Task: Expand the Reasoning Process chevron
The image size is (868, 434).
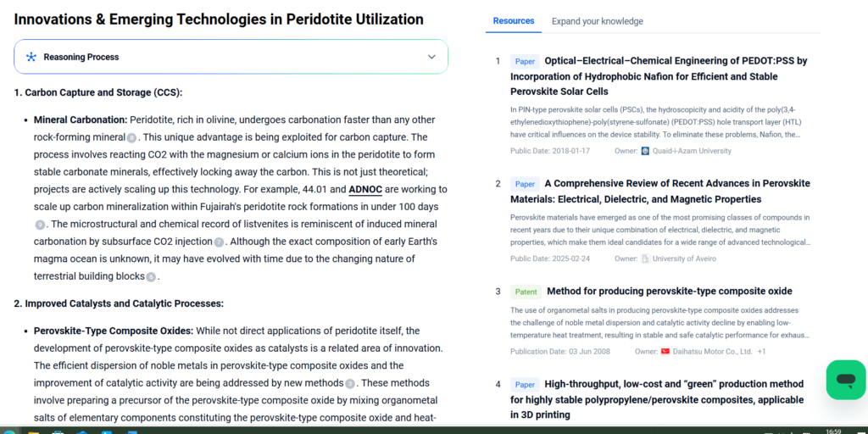Action: (431, 57)
